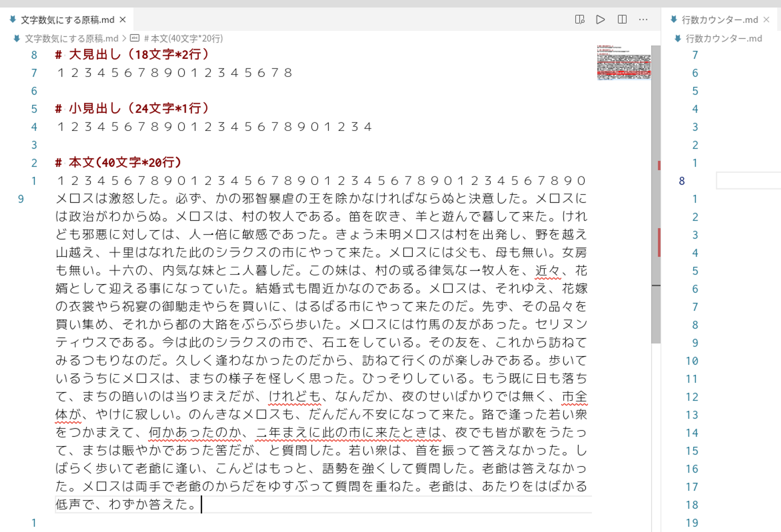Click the Run play icon in toolbar
781x532 pixels.
tap(601, 20)
